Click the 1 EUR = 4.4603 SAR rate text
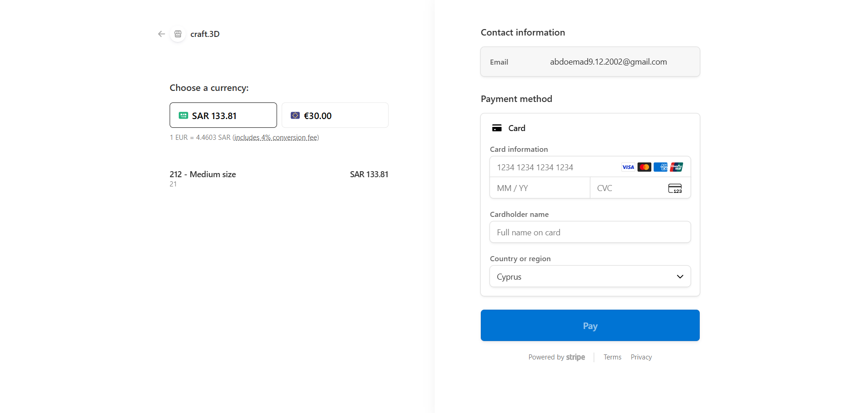This screenshot has height=413, width=868. click(x=200, y=138)
